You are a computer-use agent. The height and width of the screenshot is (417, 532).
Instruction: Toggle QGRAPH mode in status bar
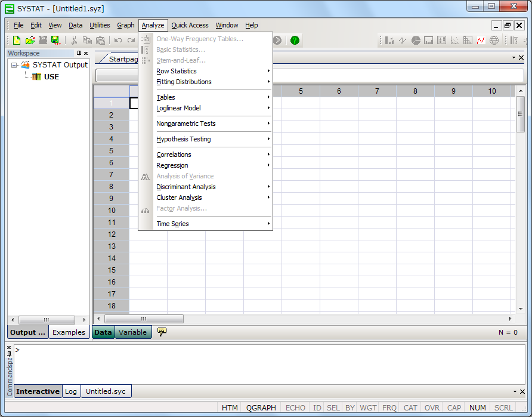(x=261, y=408)
